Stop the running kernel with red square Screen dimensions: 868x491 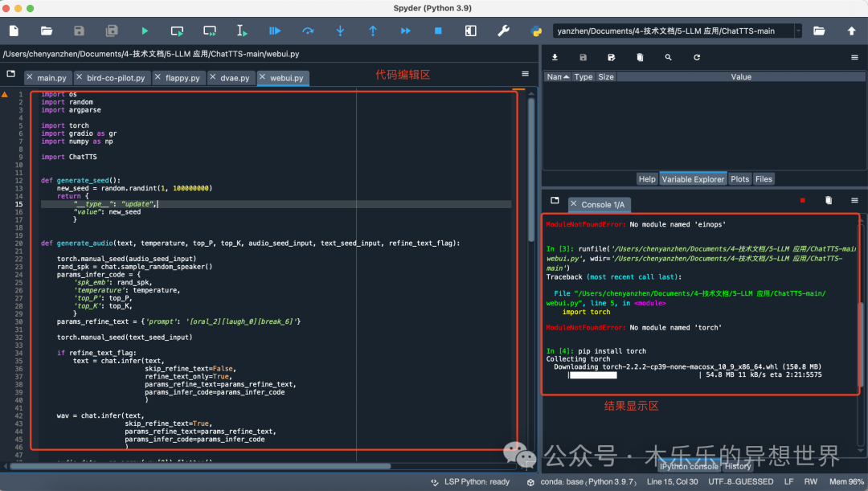pyautogui.click(x=802, y=200)
